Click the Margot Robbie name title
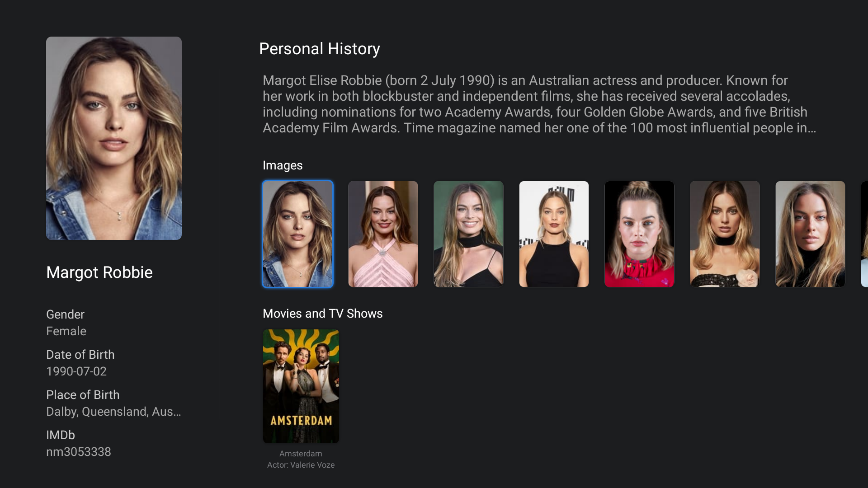 [99, 272]
